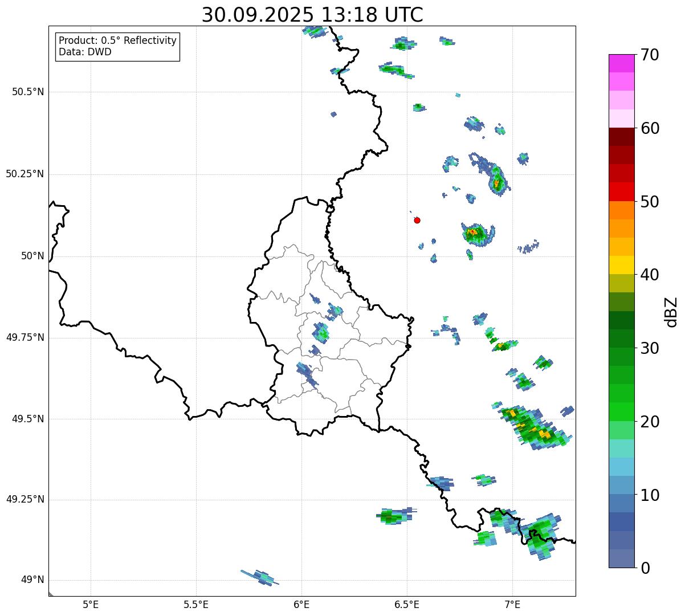Image resolution: width=685 pixels, height=616 pixels.
Task: Click the 10 tick label on colorbar
Action: pyautogui.click(x=650, y=495)
